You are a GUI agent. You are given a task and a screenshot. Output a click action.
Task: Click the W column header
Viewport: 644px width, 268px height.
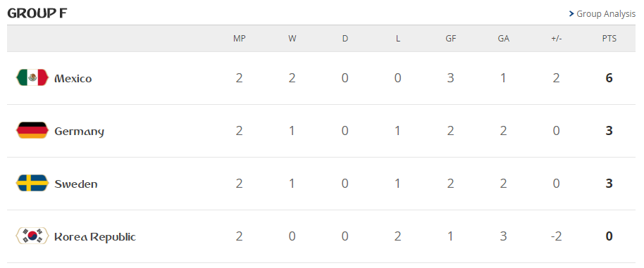(292, 39)
